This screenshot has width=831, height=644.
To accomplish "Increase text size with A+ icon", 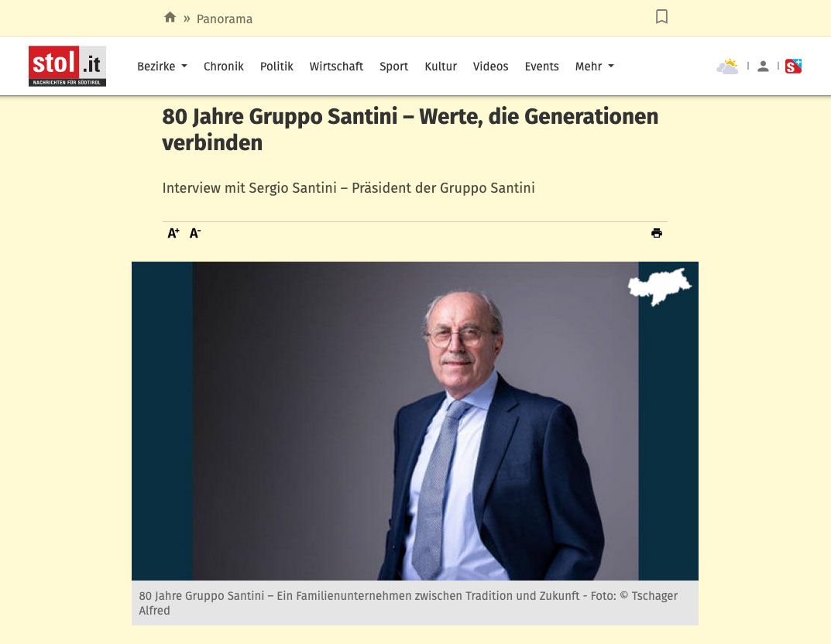I will point(173,233).
